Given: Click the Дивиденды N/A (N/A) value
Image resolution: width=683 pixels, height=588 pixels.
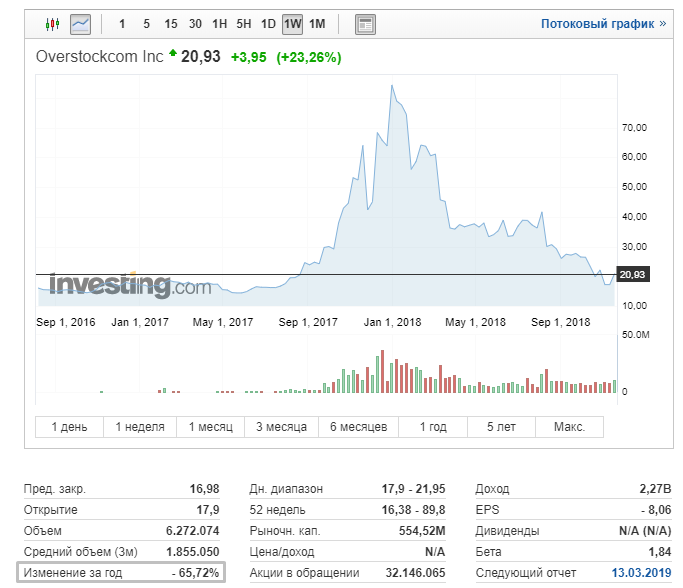Looking at the screenshot, I should [x=645, y=531].
